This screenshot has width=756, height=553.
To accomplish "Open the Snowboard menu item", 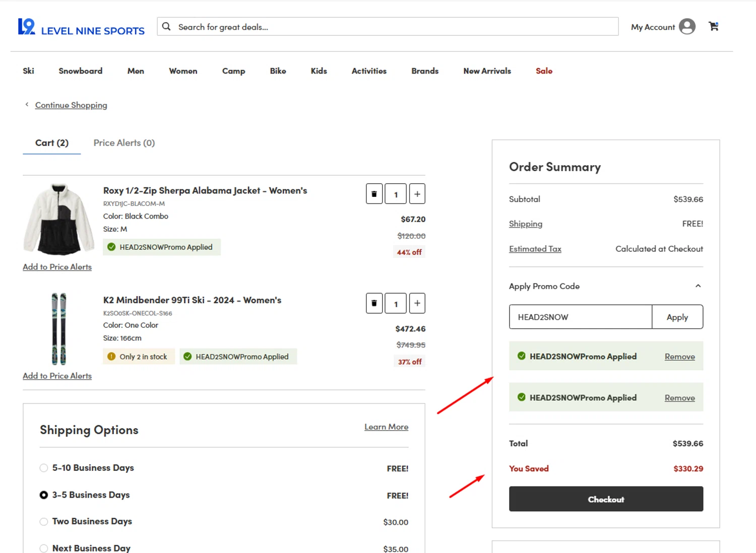I will (80, 71).
